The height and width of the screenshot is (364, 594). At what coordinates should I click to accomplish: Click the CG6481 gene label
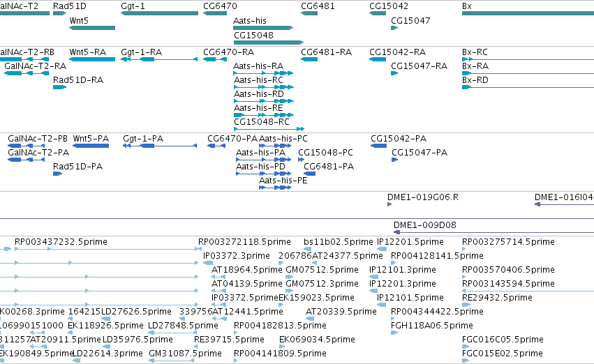(x=318, y=6)
